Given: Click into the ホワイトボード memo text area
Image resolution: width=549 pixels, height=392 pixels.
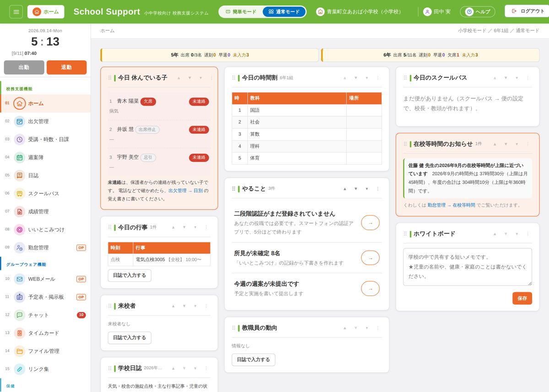Looking at the screenshot, I should [x=468, y=267].
